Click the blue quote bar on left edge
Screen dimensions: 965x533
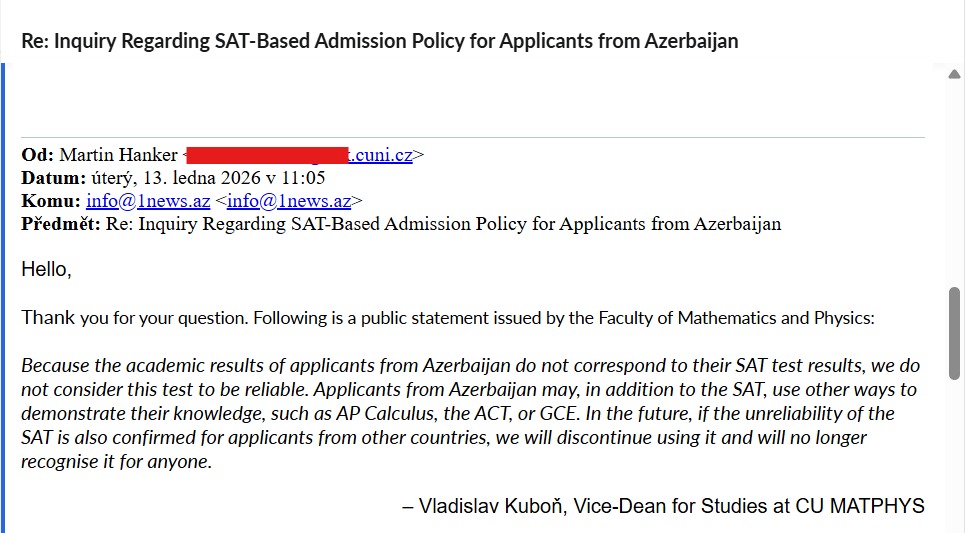[4, 300]
